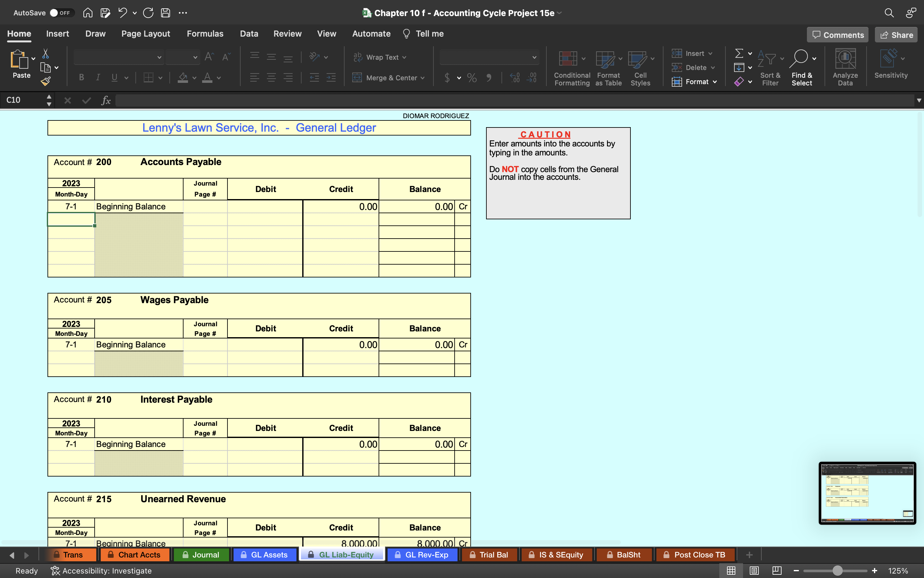Click Decrease Indent icon
The height and width of the screenshot is (578, 924).
click(x=314, y=78)
